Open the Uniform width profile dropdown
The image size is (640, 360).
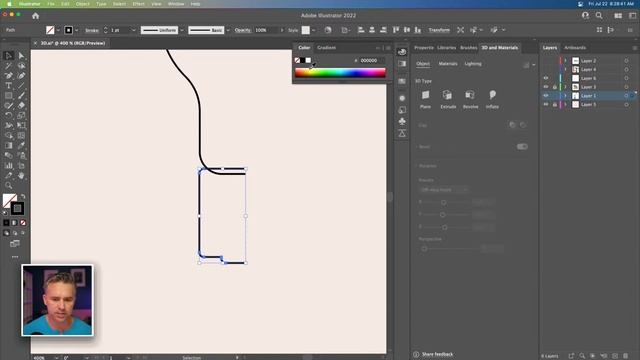(182, 30)
